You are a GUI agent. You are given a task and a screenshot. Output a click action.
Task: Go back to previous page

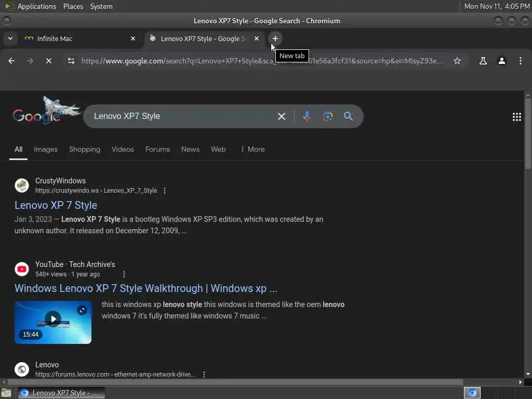pos(11,61)
